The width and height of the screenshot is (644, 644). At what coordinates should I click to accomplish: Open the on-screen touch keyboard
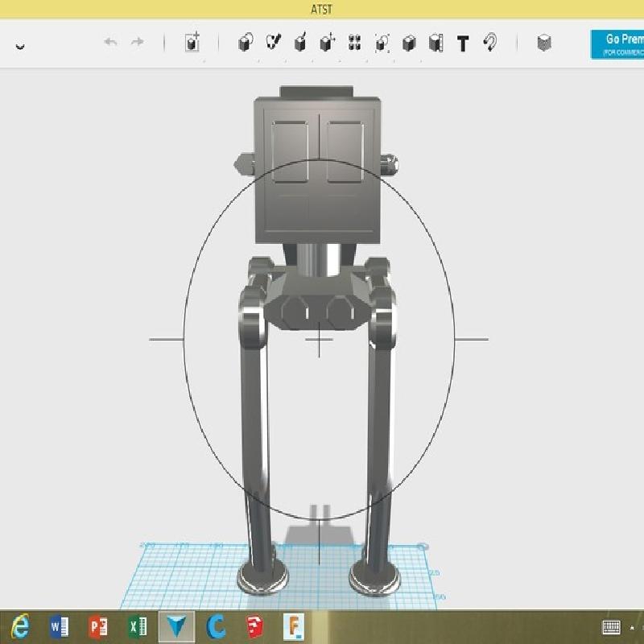tap(611, 627)
